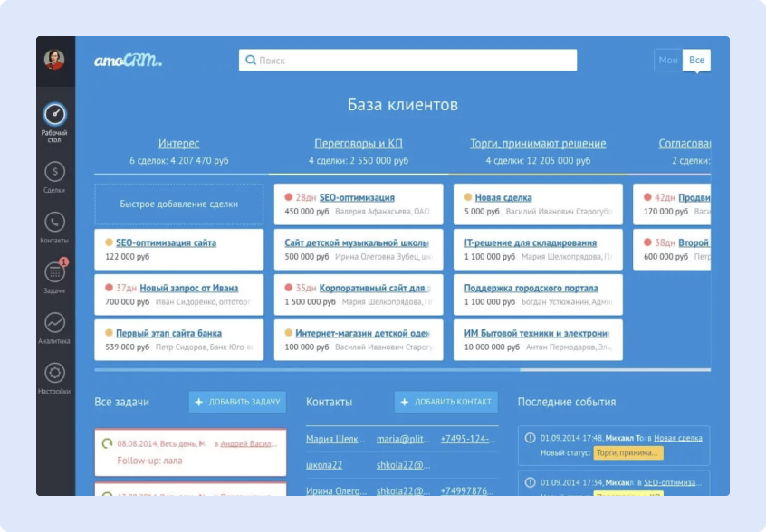The width and height of the screenshot is (766, 532).
Task: Open the Торги, принимают решение stage
Action: click(x=538, y=144)
